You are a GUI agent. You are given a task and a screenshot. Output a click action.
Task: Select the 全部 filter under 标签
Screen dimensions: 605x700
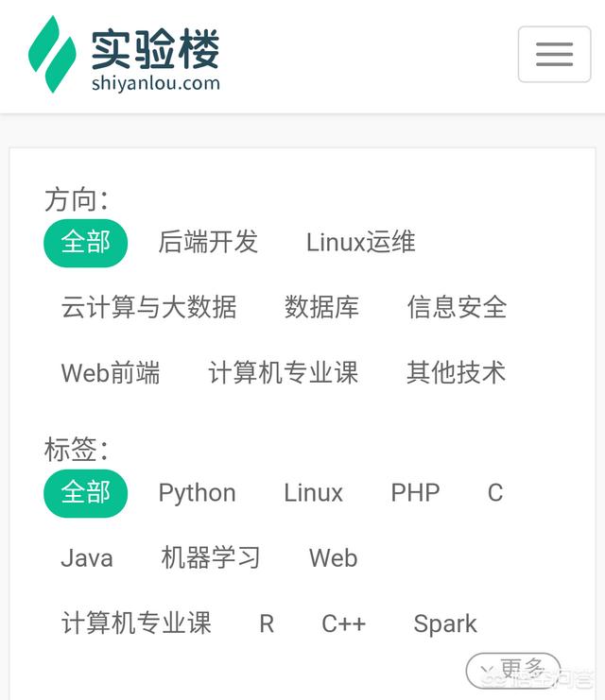click(x=85, y=493)
